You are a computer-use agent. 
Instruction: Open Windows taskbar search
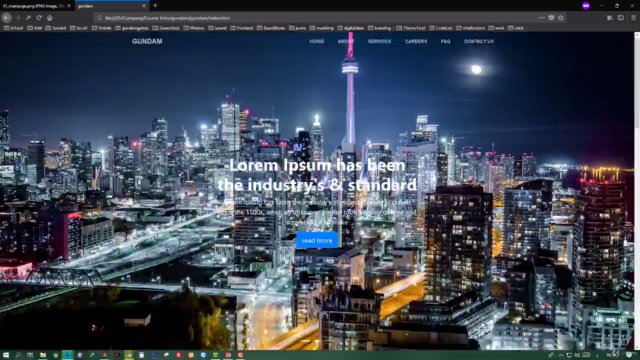[18, 355]
